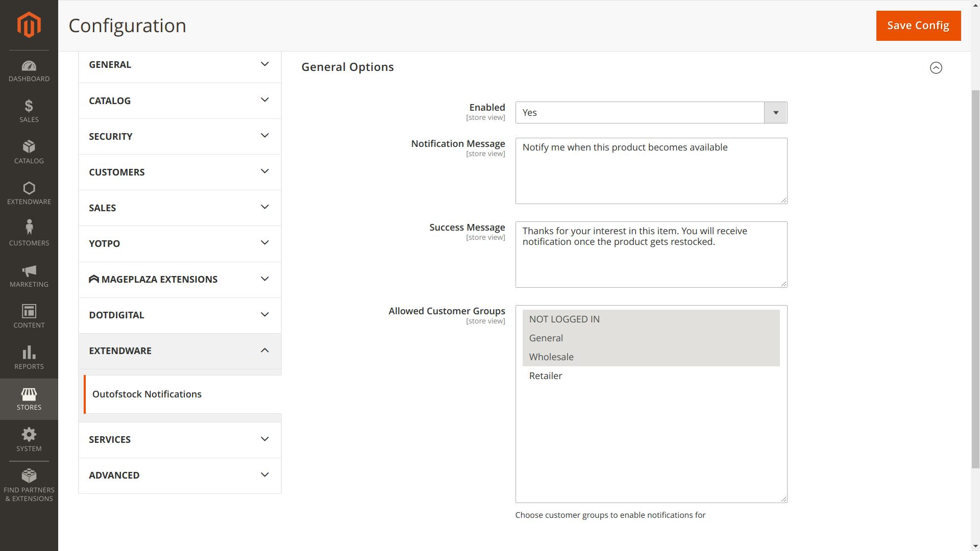
Task: Open Find Partners & Extensions icon
Action: [x=29, y=485]
